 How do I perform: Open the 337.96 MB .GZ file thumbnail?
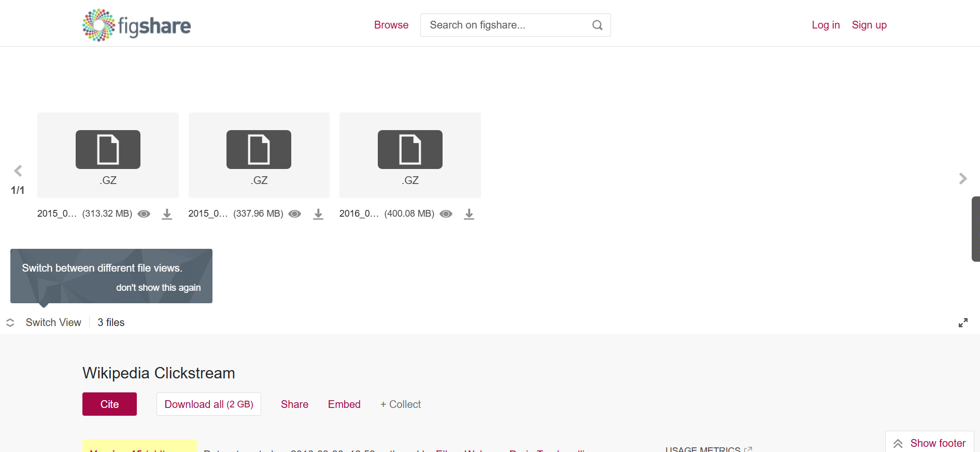[x=259, y=155]
